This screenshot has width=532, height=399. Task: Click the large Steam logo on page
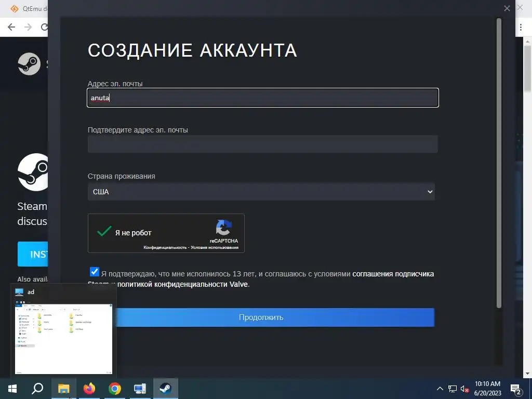point(33,172)
